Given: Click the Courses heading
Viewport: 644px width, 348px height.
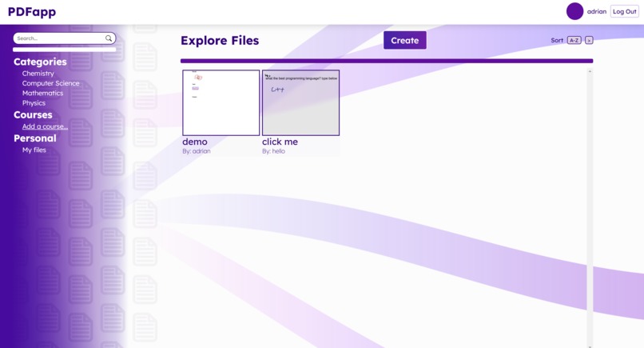Looking at the screenshot, I should click(x=33, y=114).
